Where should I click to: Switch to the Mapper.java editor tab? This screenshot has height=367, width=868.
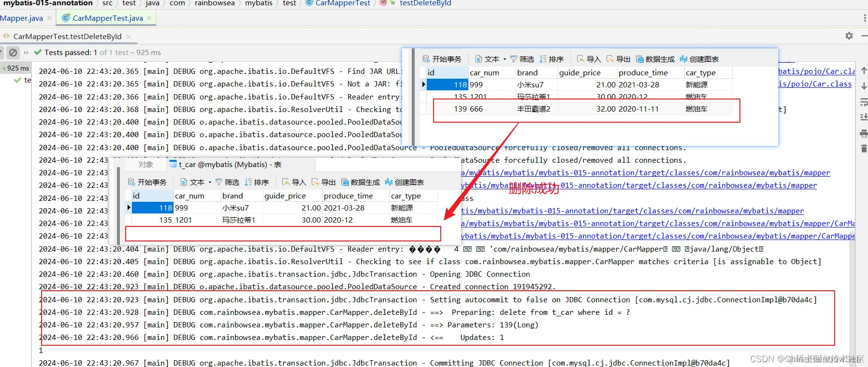click(x=21, y=18)
